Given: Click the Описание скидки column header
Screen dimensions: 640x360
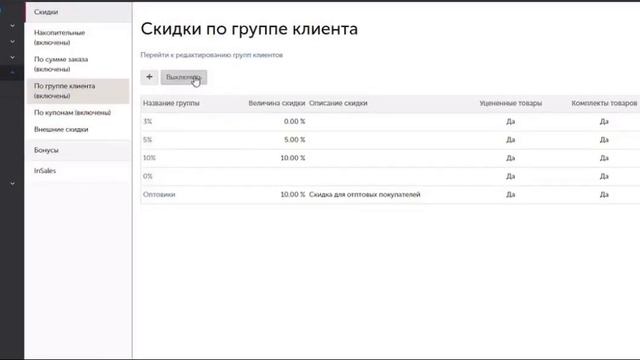Looking at the screenshot, I should point(338,103).
